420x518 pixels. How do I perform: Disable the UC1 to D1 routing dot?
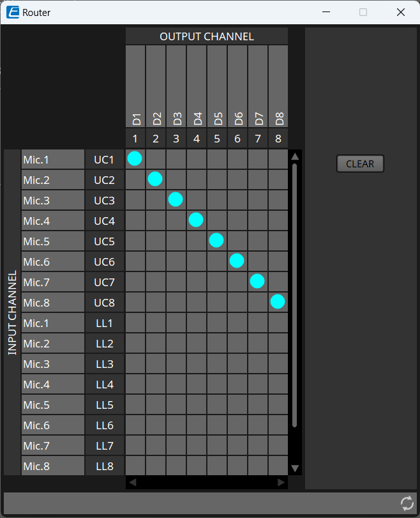[135, 158]
